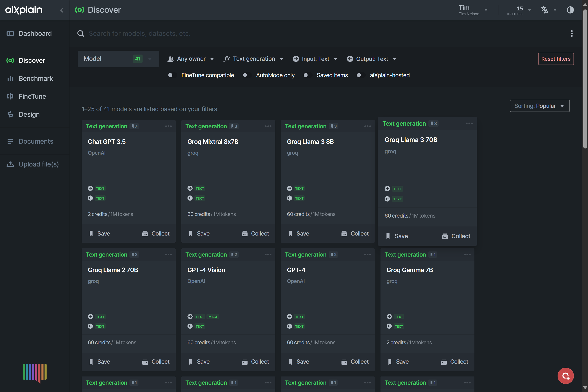Screen dimensions: 588x392
Task: Click the bookmark count badge on Chat GPT 3.5
Action: (x=134, y=126)
